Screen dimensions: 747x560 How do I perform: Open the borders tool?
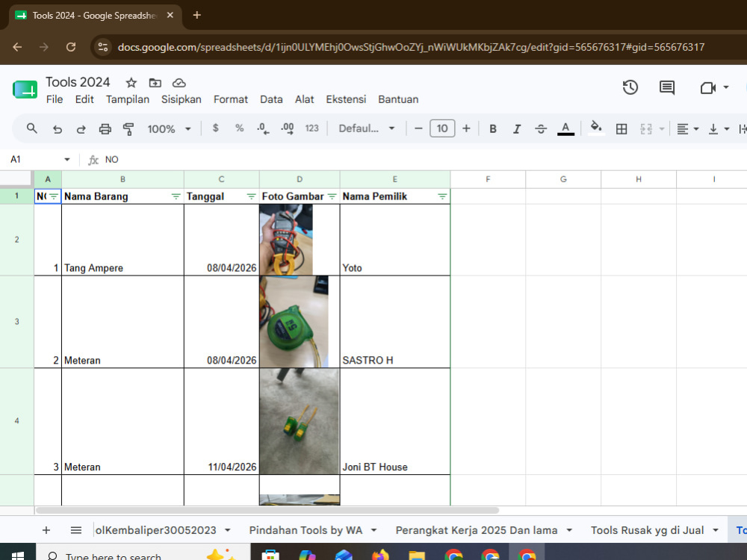[622, 129]
